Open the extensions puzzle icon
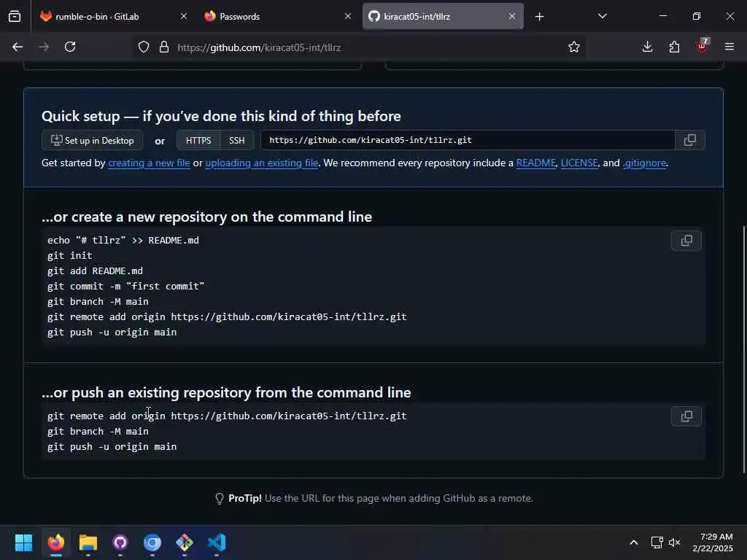The height and width of the screenshot is (560, 747). (x=674, y=47)
